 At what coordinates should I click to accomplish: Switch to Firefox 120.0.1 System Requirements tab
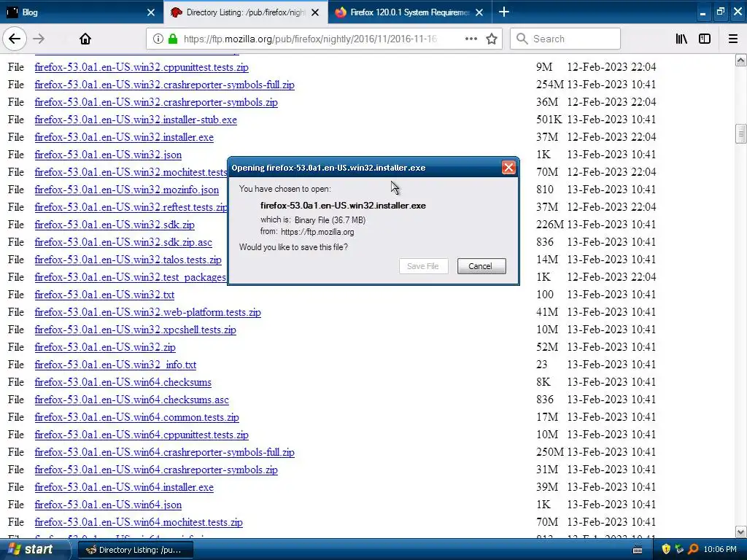(x=410, y=12)
